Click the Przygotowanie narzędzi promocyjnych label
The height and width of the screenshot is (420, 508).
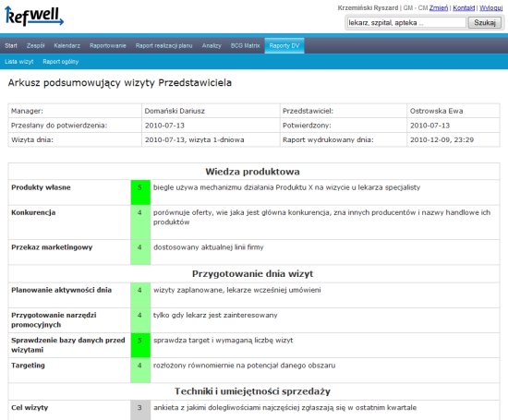[x=54, y=320]
